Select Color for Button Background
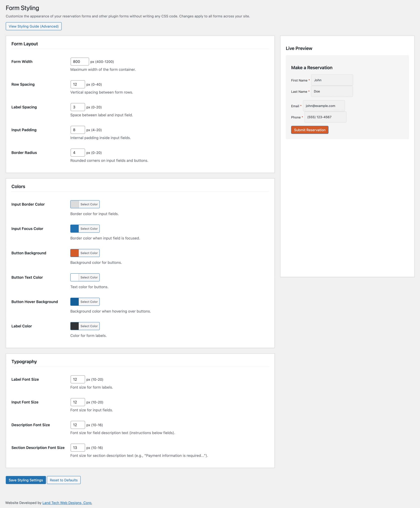 pyautogui.click(x=89, y=253)
